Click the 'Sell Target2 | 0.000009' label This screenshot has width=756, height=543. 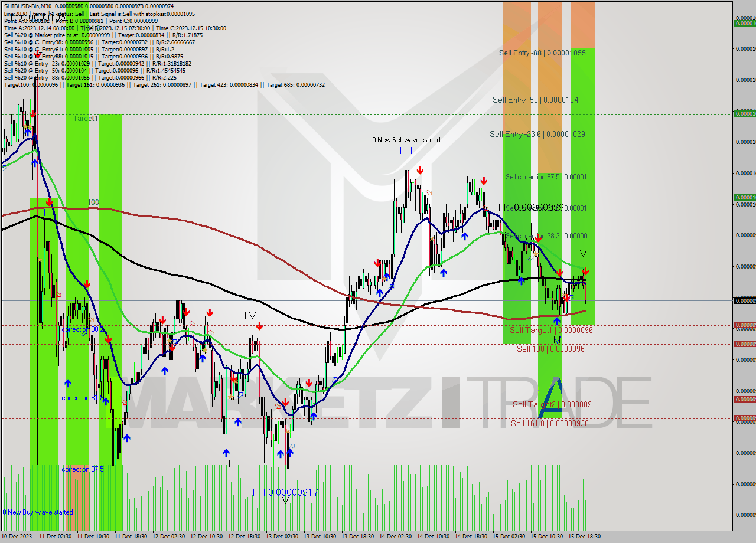pyautogui.click(x=552, y=404)
